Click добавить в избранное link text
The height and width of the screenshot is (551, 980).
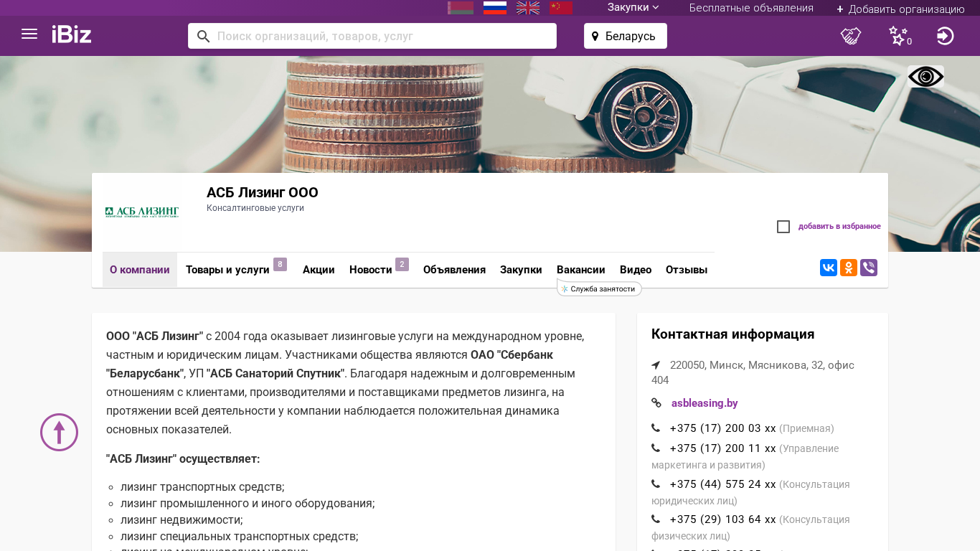(839, 227)
